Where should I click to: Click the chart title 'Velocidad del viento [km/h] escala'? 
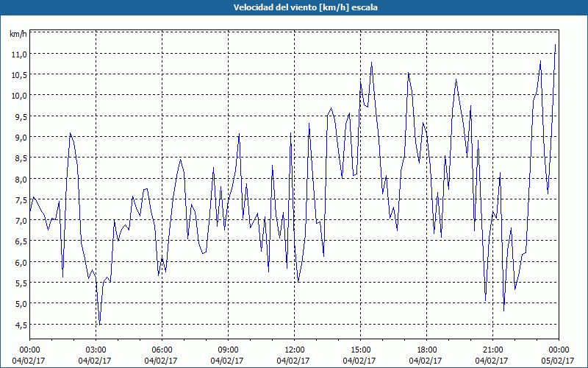[x=305, y=7]
